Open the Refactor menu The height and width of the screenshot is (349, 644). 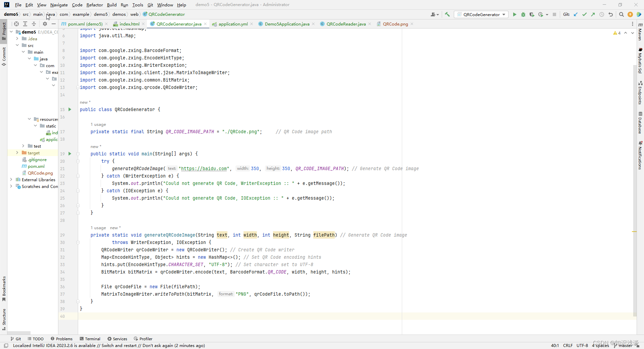(95, 5)
